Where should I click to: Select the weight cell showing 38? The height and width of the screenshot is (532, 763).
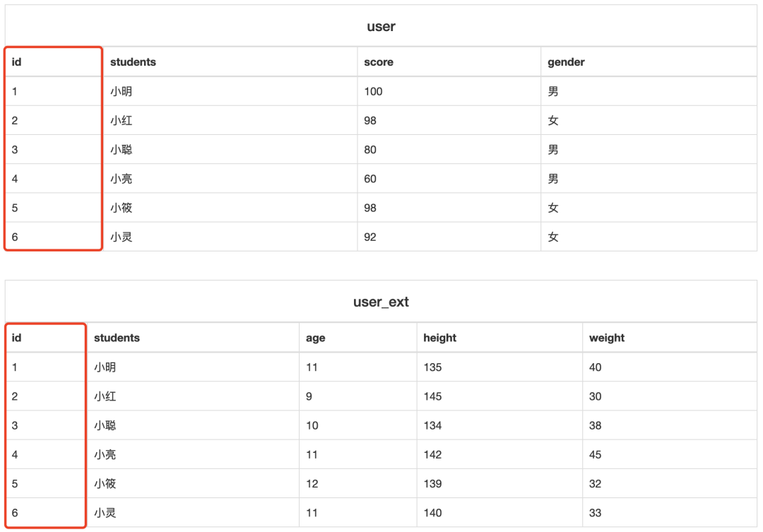(x=595, y=425)
